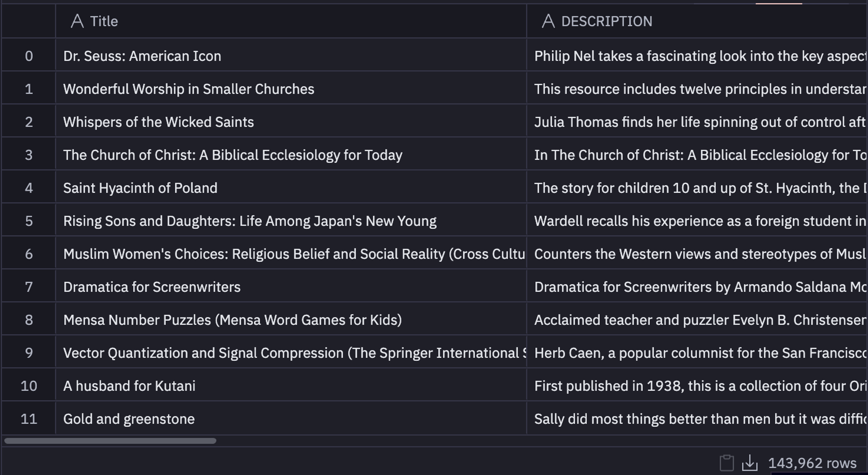Click the download icon beside row count
Screen dimensions: 868x475
[x=750, y=463]
